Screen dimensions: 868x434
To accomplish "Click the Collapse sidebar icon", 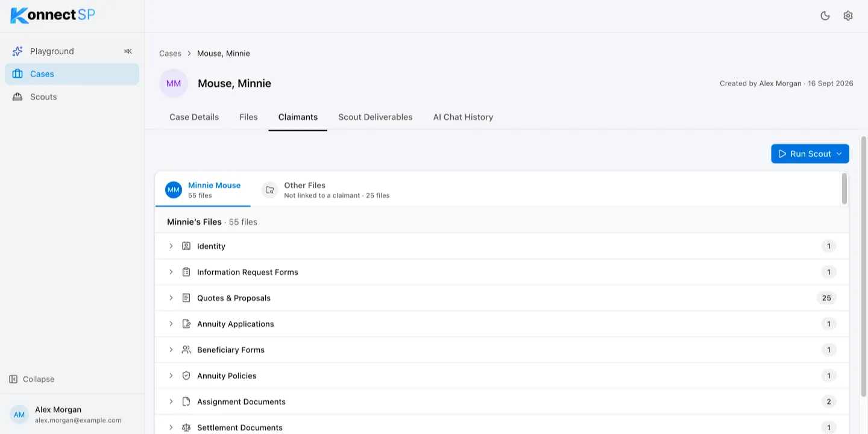I will pos(13,379).
